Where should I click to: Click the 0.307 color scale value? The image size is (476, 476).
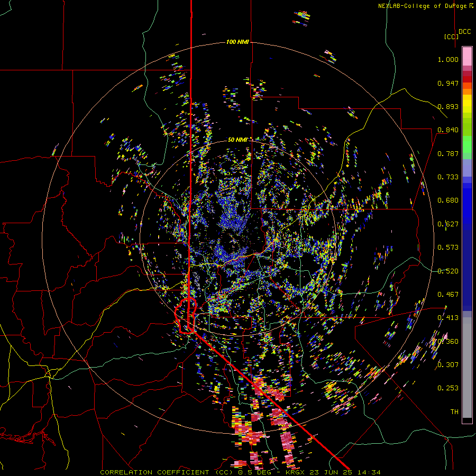(448, 365)
